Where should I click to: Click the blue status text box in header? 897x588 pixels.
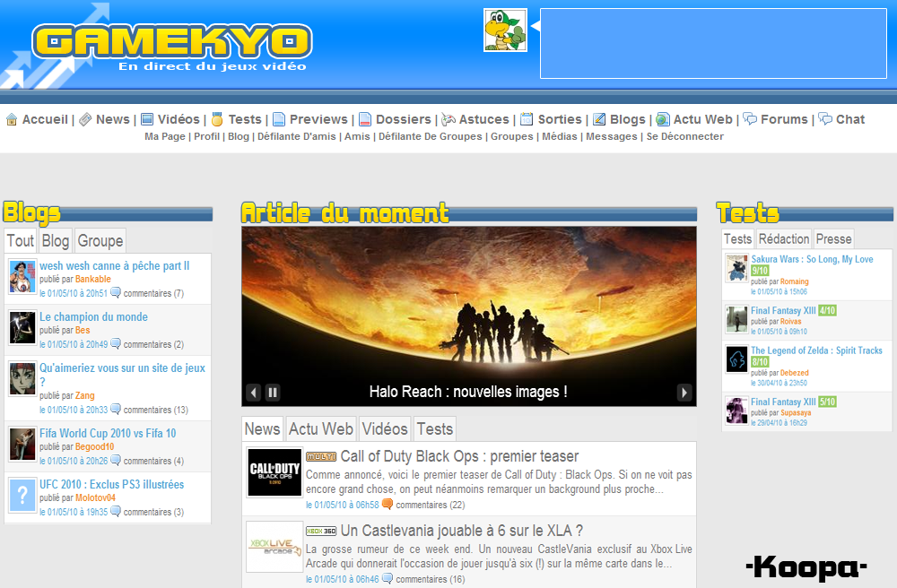[x=713, y=43]
